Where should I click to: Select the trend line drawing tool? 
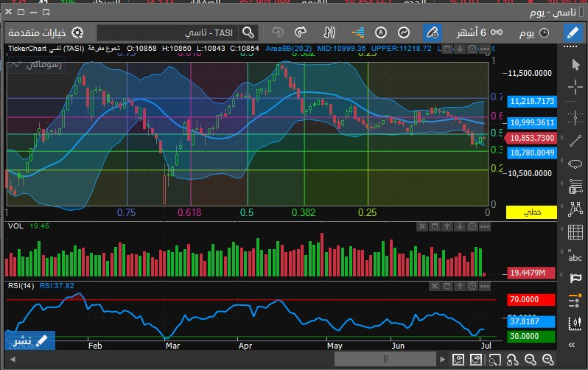tap(575, 141)
